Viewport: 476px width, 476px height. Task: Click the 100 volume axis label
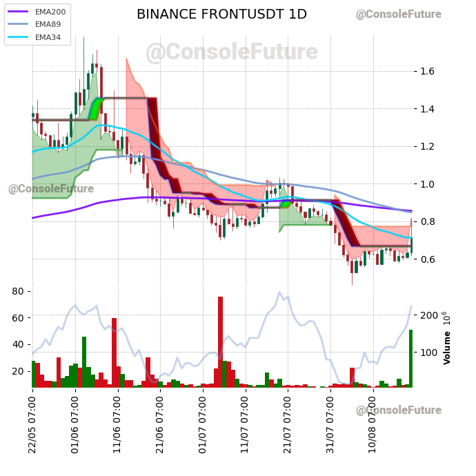429,353
